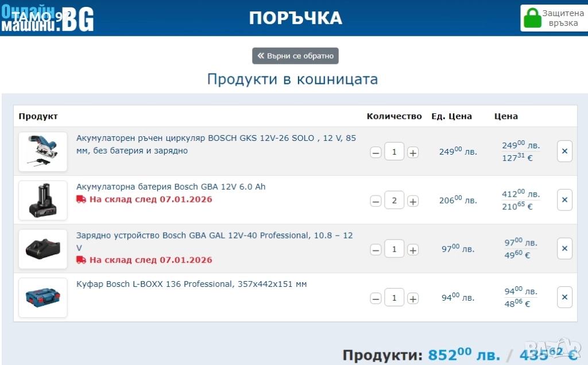The image size is (588, 365).
Task: Increase quantity of Bosch GBA battery
Action: (x=413, y=201)
